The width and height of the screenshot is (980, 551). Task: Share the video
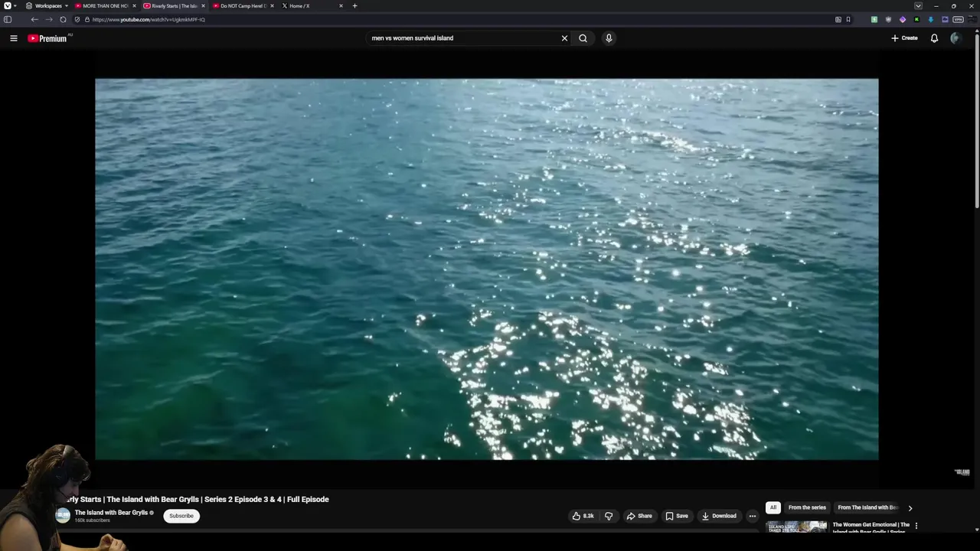pyautogui.click(x=639, y=516)
